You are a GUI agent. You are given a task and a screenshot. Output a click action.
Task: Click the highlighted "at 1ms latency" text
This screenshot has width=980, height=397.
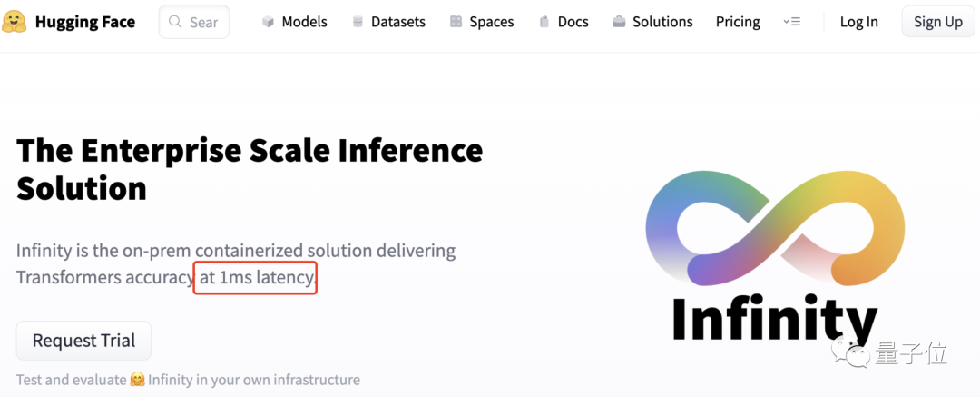click(x=257, y=277)
